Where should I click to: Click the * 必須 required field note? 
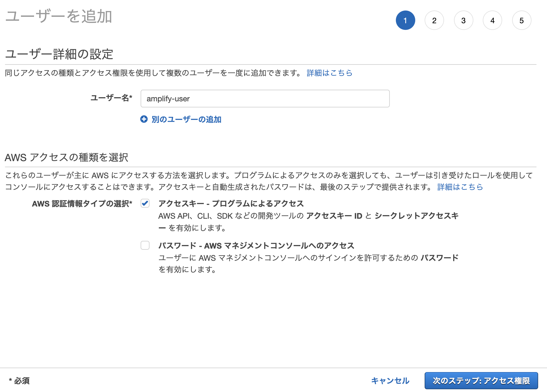(x=19, y=381)
